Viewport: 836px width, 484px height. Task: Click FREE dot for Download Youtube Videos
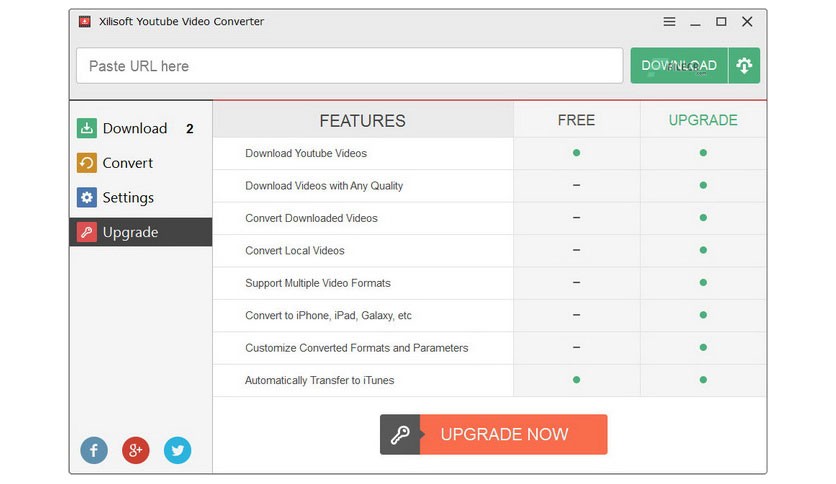pos(576,153)
